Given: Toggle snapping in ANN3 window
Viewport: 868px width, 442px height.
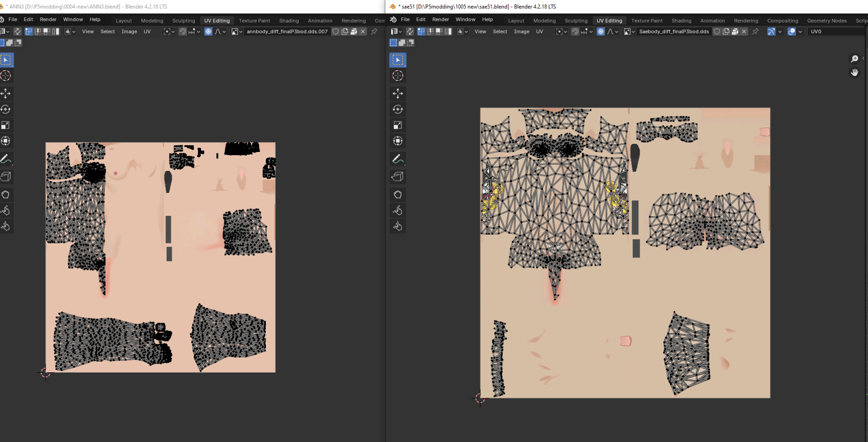Looking at the screenshot, I should tap(183, 32).
